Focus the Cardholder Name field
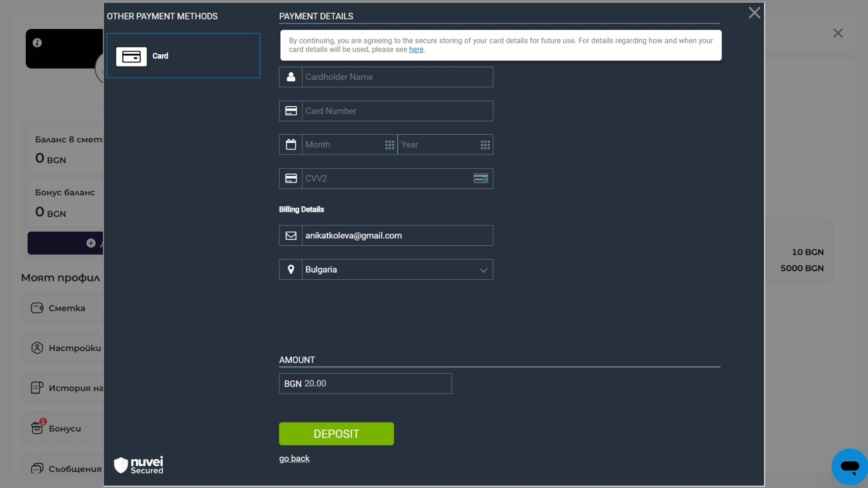 point(397,77)
